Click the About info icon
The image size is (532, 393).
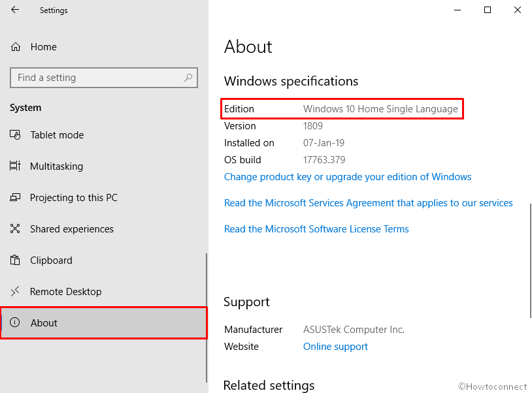pos(14,322)
